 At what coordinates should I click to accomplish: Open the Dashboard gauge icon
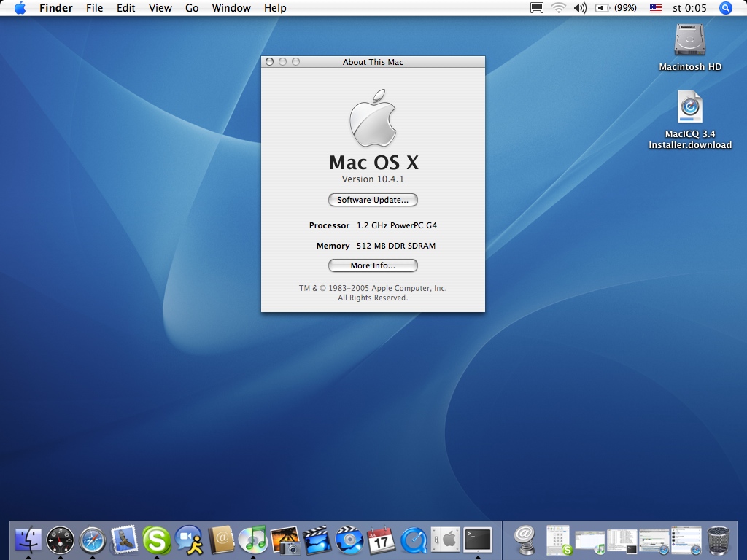(x=61, y=540)
